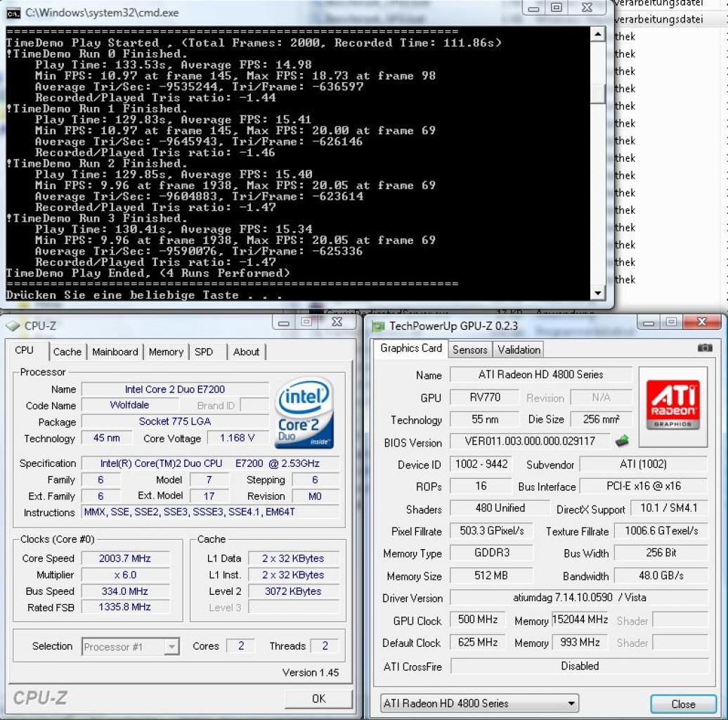
Task: Minimize the cmd.exe window
Action: pyautogui.click(x=534, y=8)
